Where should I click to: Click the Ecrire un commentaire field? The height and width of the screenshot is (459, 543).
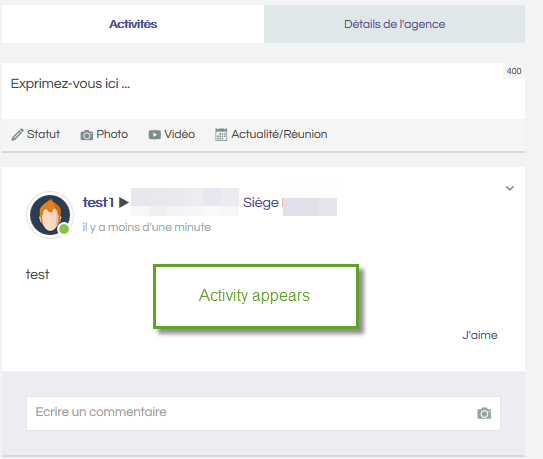click(263, 413)
